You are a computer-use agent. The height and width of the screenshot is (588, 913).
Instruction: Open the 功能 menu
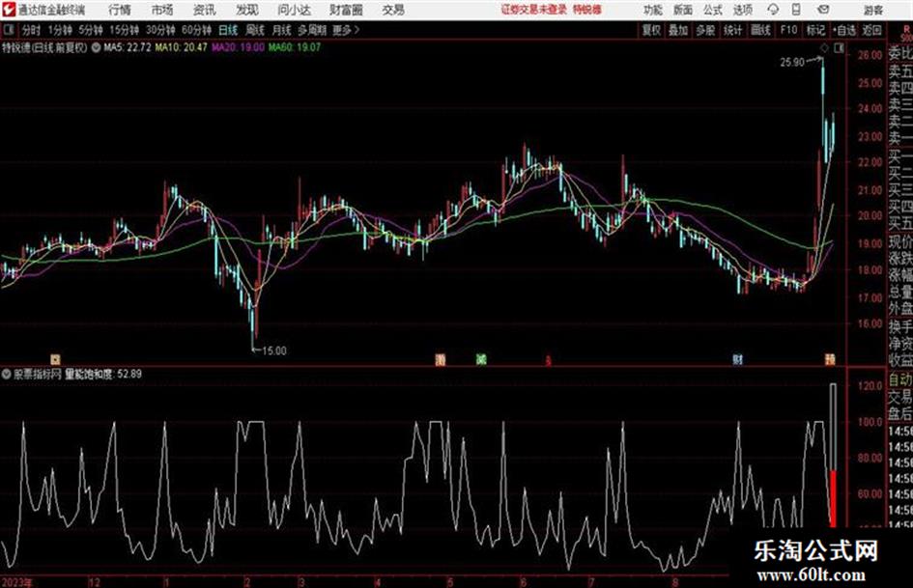click(653, 10)
